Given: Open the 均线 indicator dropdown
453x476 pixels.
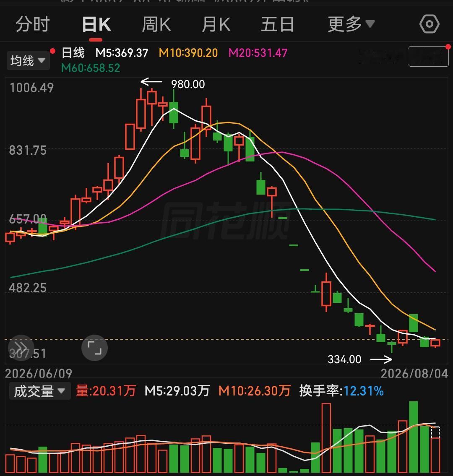Looking at the screenshot, I should [x=28, y=61].
